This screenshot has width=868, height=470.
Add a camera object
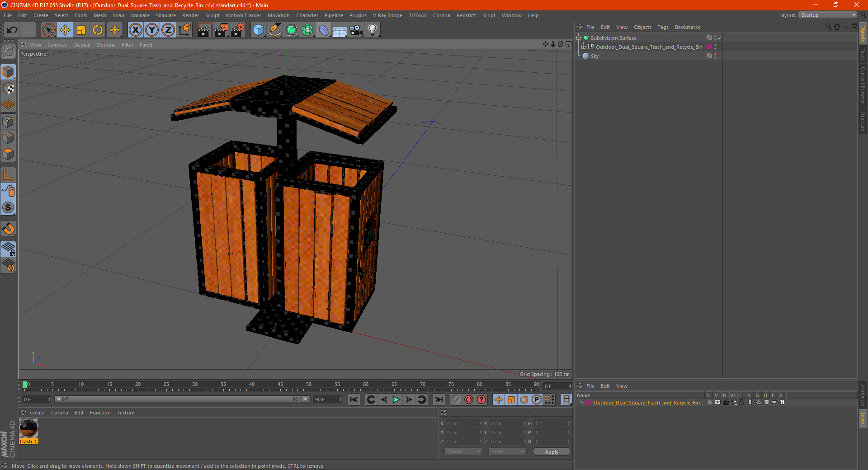coord(356,30)
